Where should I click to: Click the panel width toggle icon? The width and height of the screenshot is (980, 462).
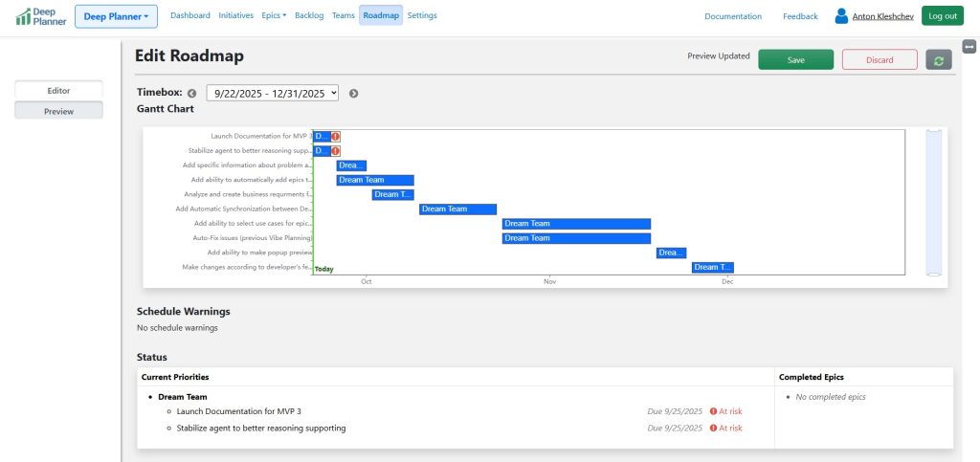pyautogui.click(x=969, y=47)
